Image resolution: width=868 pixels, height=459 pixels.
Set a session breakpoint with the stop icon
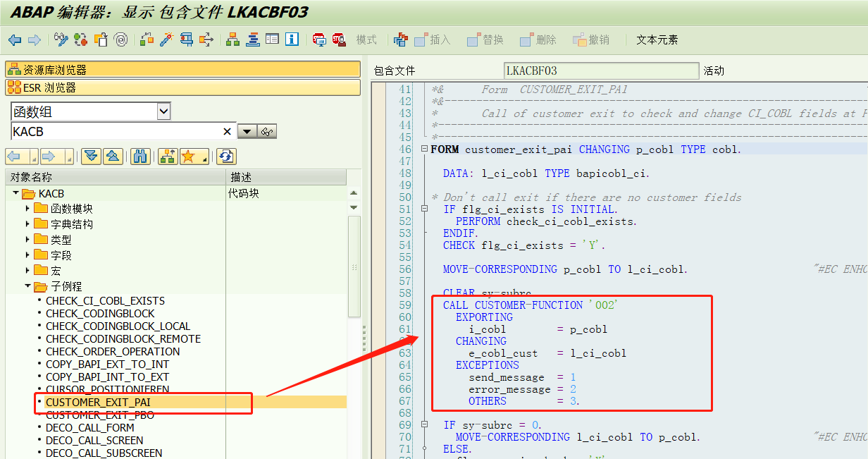[x=319, y=40]
